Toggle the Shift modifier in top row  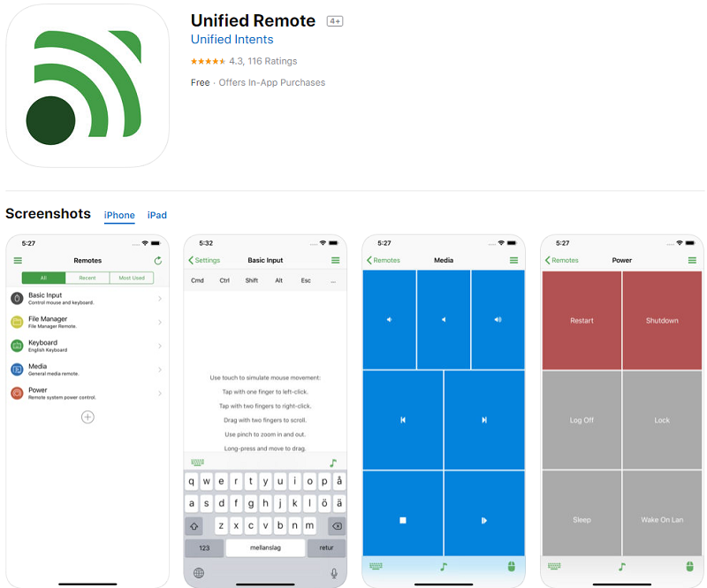252,280
